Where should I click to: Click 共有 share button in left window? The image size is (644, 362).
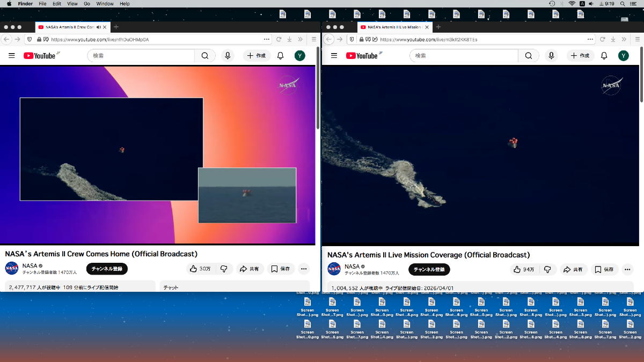(250, 269)
